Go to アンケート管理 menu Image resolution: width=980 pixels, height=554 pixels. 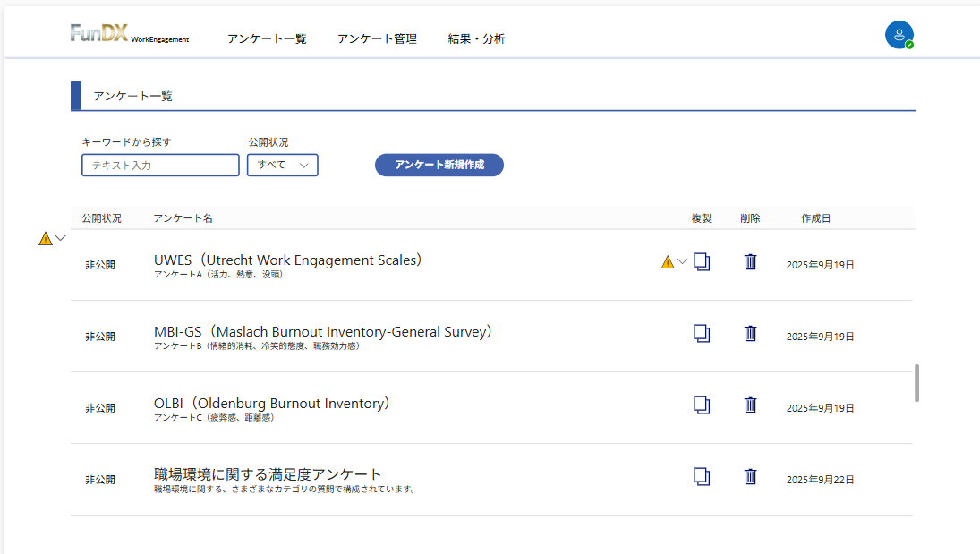pos(377,38)
